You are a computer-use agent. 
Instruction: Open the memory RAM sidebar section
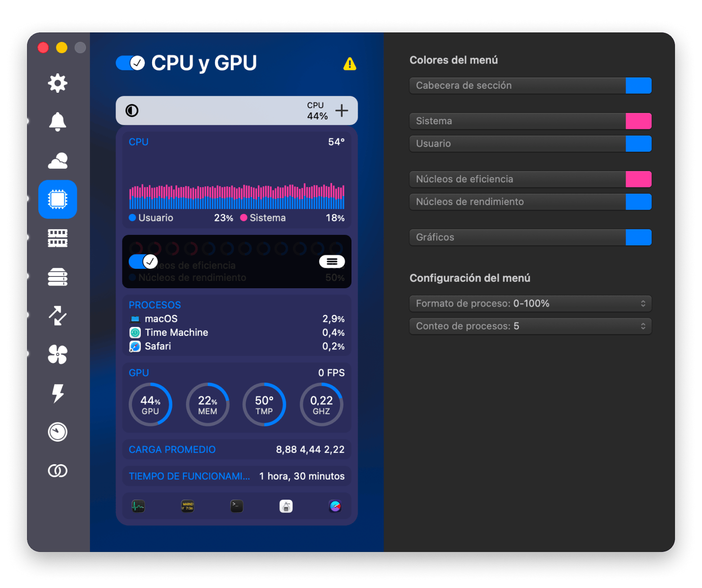click(x=58, y=238)
